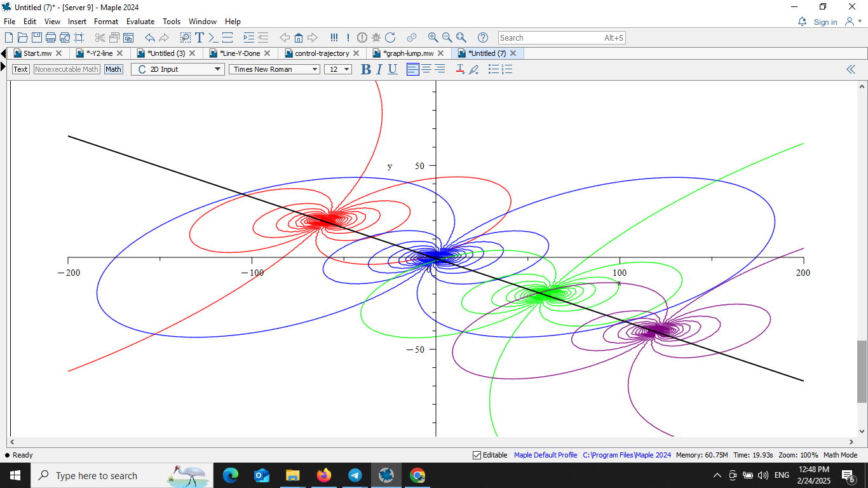Viewport: 868px width, 488px height.
Task: Center align text
Action: (426, 69)
